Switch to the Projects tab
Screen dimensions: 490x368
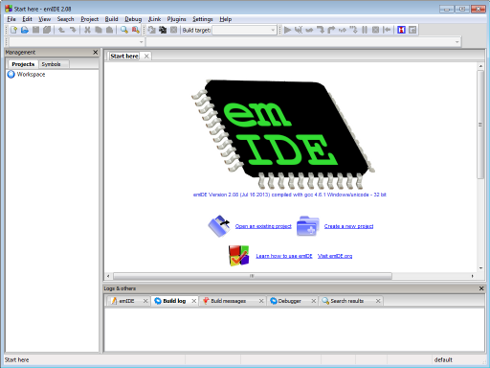click(x=23, y=64)
